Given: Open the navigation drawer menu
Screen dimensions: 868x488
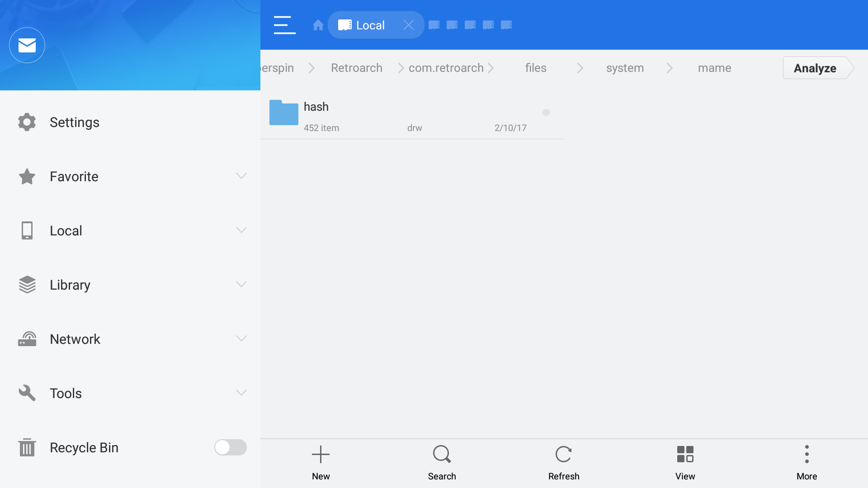Looking at the screenshot, I should [x=284, y=25].
